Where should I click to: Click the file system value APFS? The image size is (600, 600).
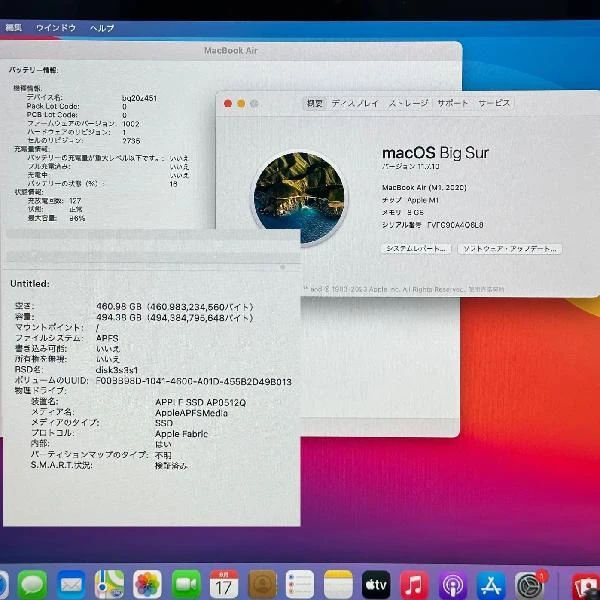pyautogui.click(x=107, y=338)
